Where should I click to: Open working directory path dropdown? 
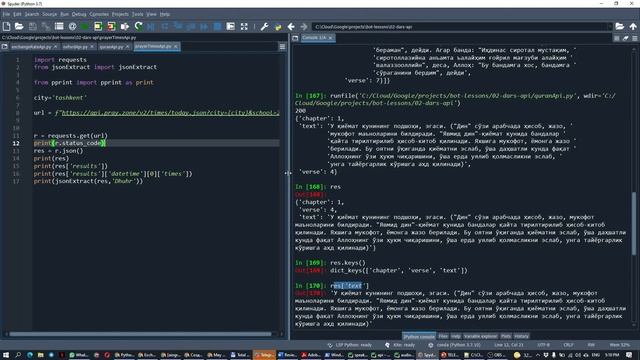pos(609,27)
